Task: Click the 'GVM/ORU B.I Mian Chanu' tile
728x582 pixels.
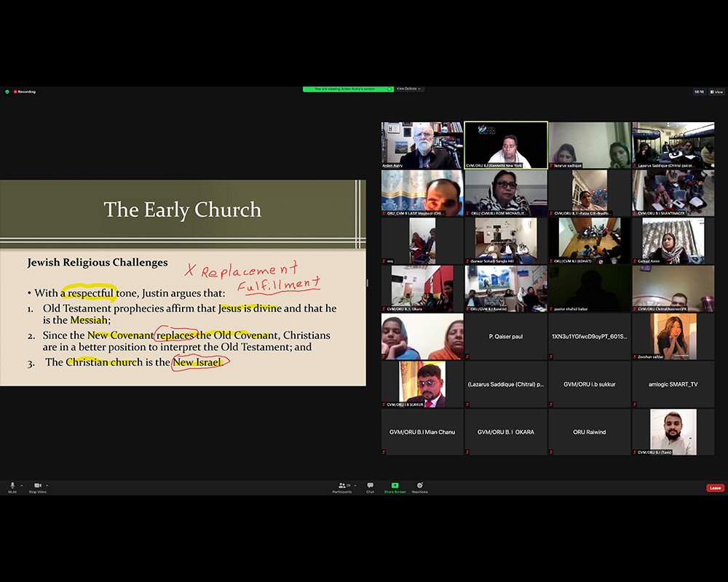Action: (422, 432)
